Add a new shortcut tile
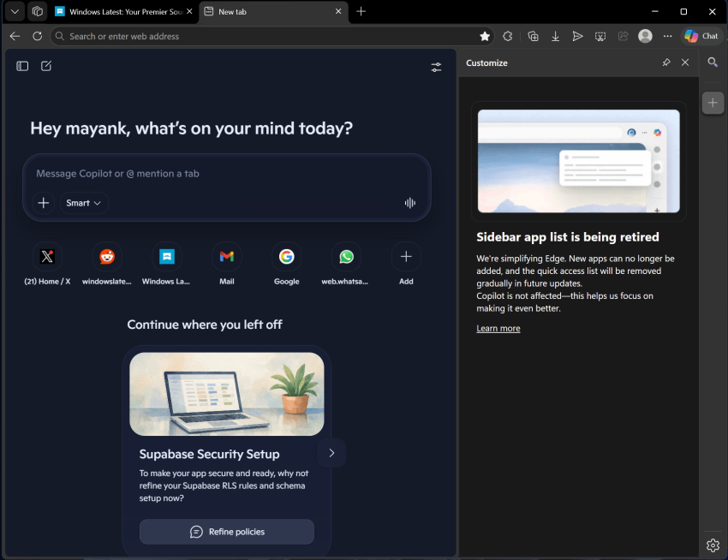The image size is (728, 560). pos(406,263)
